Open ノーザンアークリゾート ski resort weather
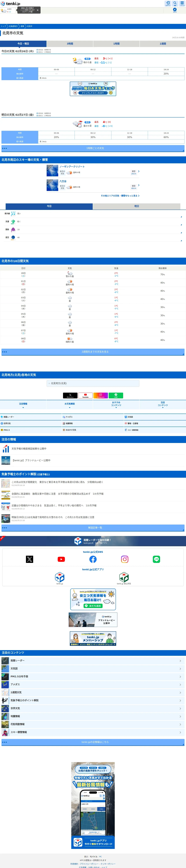Screen dimensions: 186x868 93,171
